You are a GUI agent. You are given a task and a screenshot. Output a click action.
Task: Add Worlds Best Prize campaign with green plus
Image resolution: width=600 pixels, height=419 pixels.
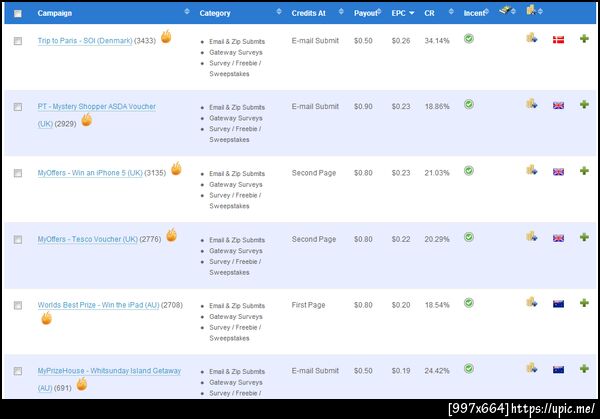click(x=584, y=303)
